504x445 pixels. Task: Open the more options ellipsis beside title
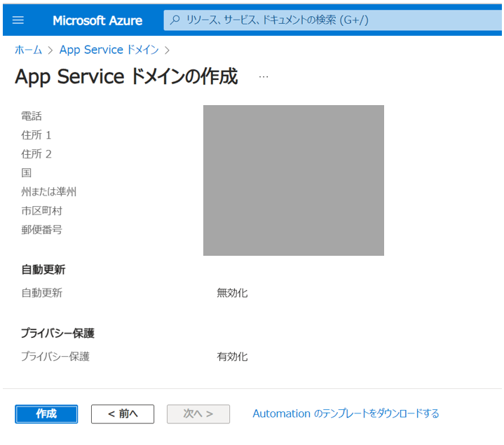click(x=264, y=76)
